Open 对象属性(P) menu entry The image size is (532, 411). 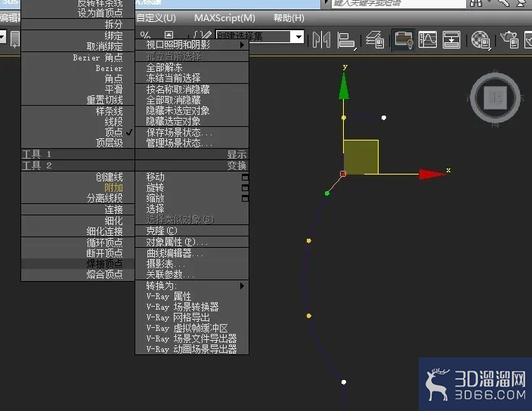point(192,242)
